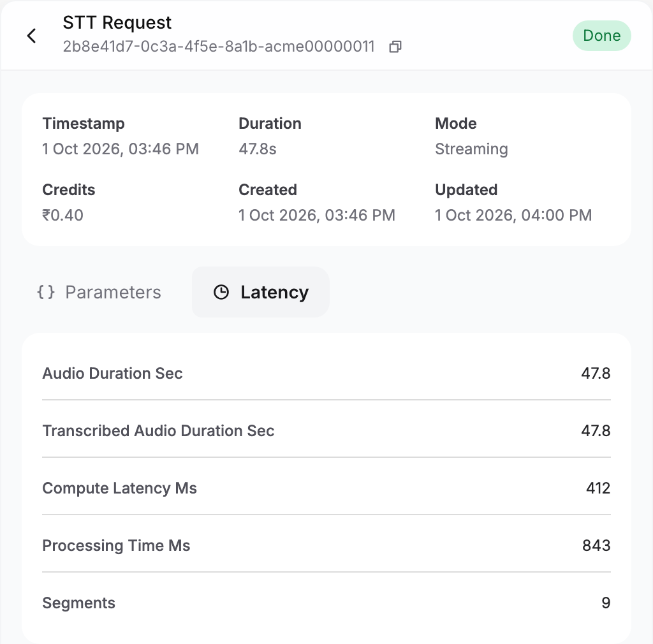Click the Updated field label
Viewport: 653px width, 644px height.
466,190
